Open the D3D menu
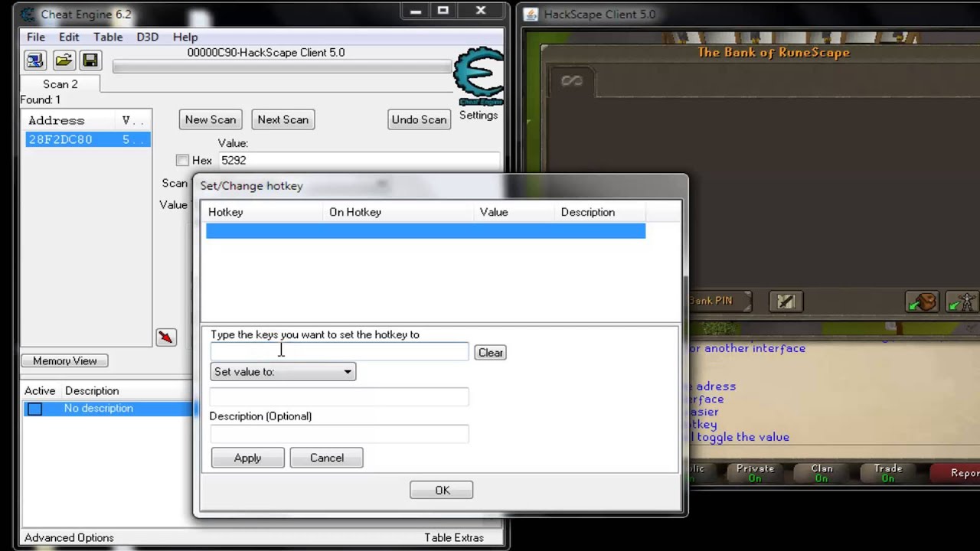Screen dimensions: 980x551 [x=147, y=37]
